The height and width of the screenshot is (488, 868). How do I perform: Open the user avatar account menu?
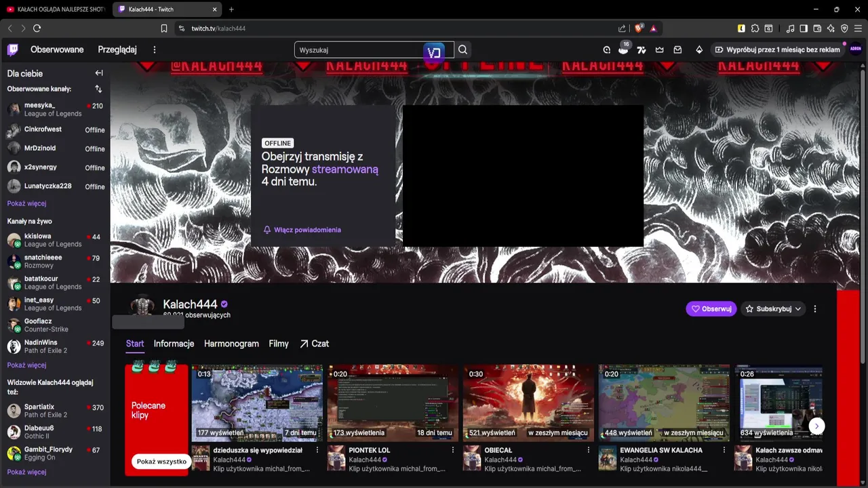(855, 49)
